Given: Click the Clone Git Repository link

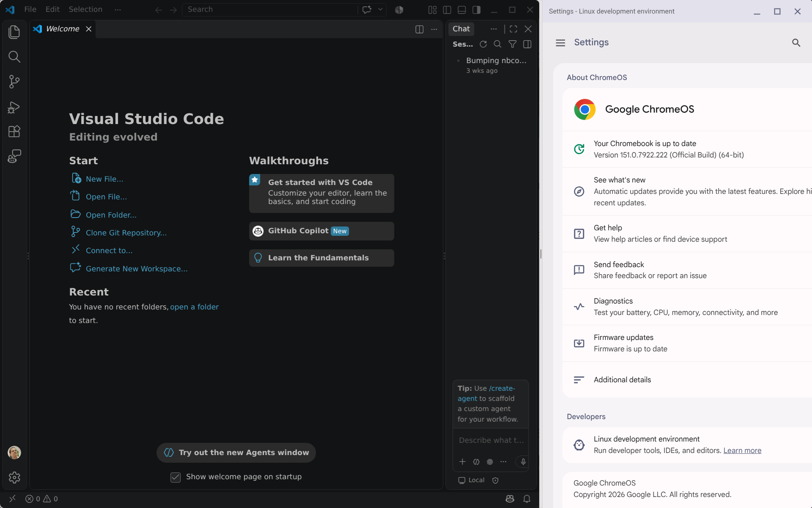Looking at the screenshot, I should [x=126, y=233].
